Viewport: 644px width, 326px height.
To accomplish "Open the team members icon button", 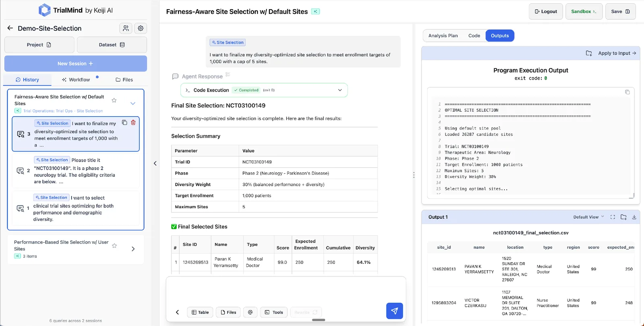I will pos(126,28).
